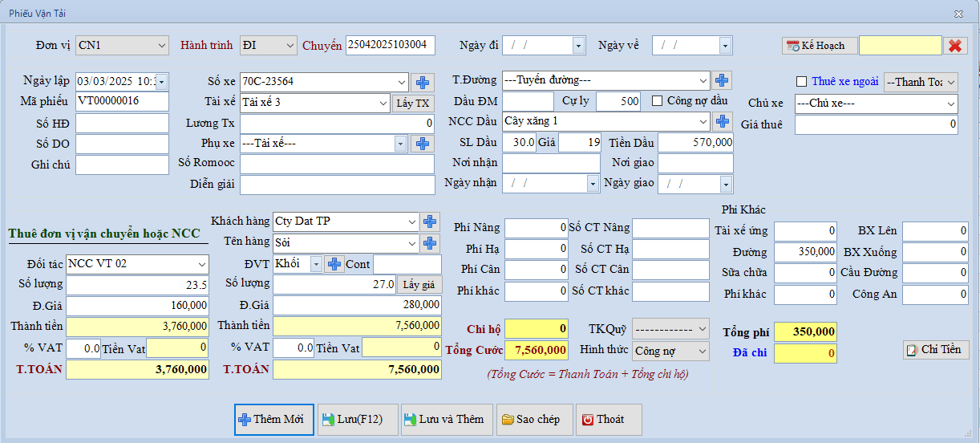This screenshot has height=443, width=980.
Task: Click the Nơi giao field
Action: click(x=695, y=163)
